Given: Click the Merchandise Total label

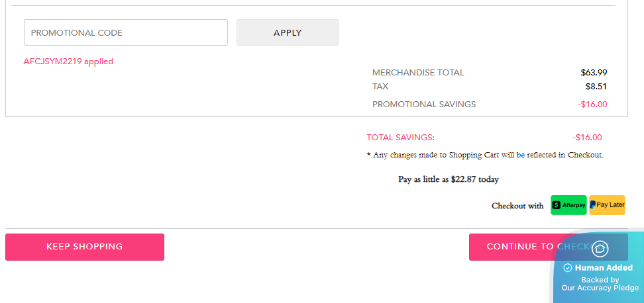Looking at the screenshot, I should [418, 73].
